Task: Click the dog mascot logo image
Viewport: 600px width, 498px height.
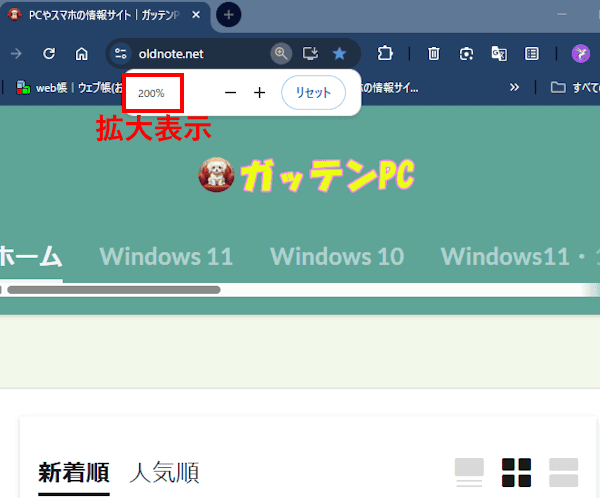Action: click(216, 175)
